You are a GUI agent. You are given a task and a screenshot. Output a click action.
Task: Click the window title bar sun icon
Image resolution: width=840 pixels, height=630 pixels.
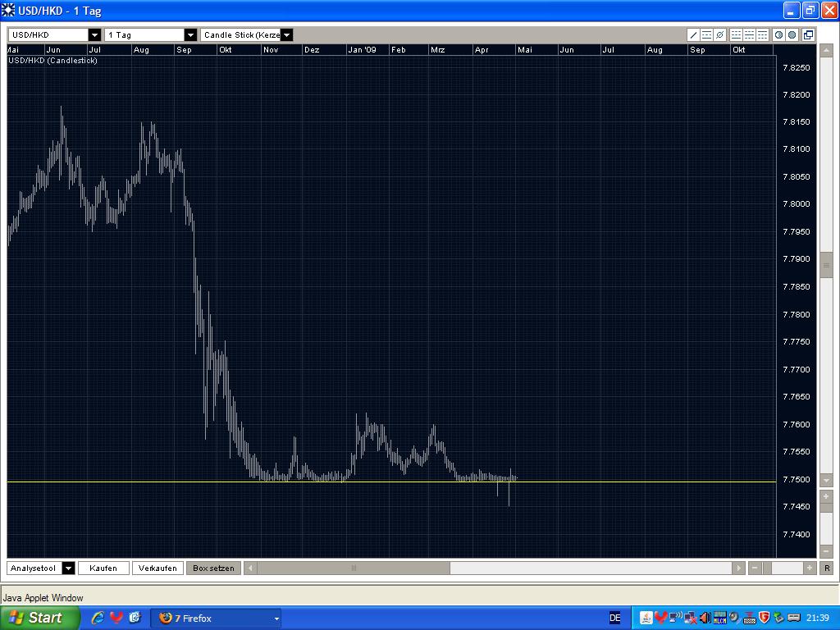coord(8,10)
